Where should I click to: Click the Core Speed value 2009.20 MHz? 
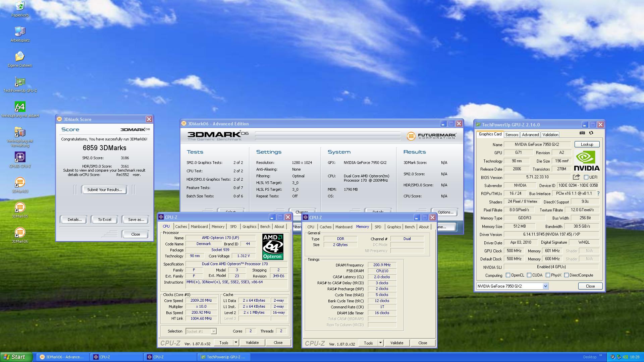tap(201, 301)
